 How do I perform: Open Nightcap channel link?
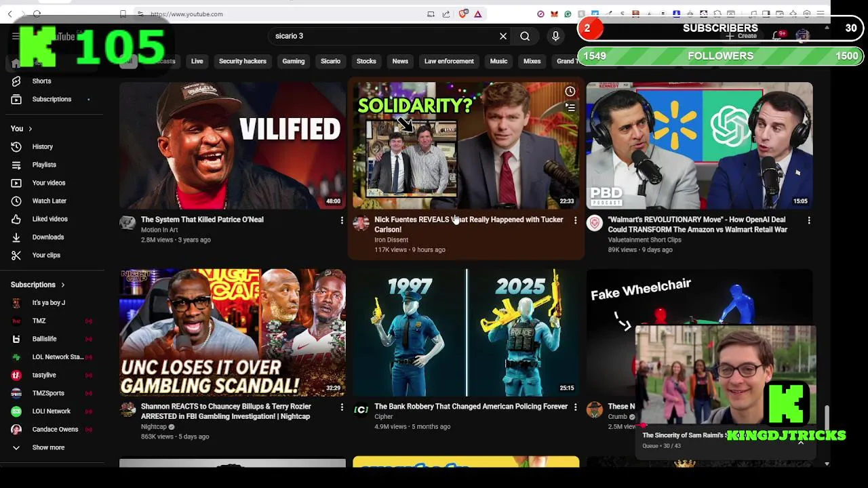click(x=154, y=427)
